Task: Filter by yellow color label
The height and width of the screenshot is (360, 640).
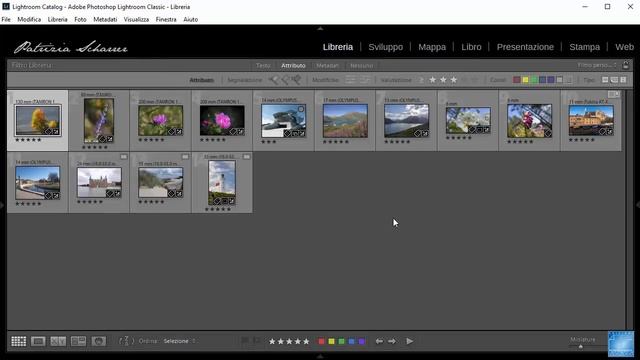Action: click(x=525, y=80)
